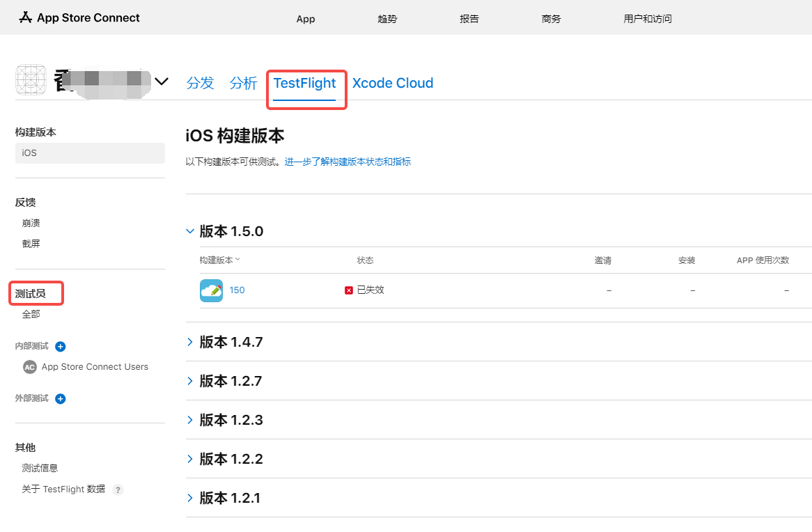Click the 外部测试 label in the sidebar
The image size is (812, 532).
[31, 398]
